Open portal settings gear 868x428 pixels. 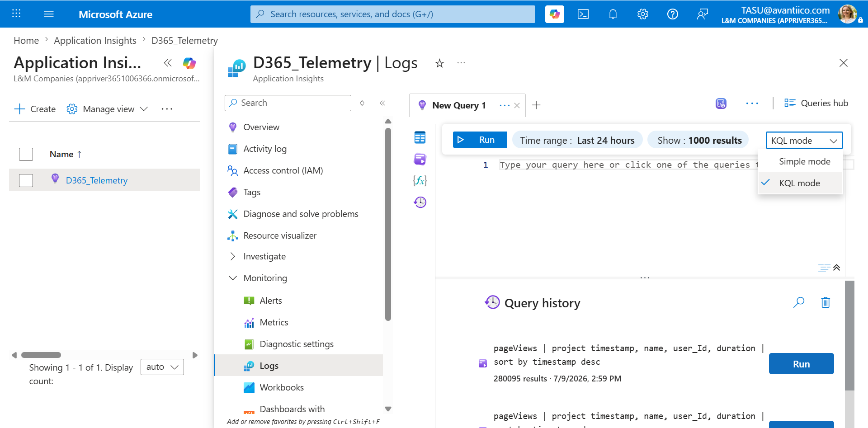[x=643, y=14]
